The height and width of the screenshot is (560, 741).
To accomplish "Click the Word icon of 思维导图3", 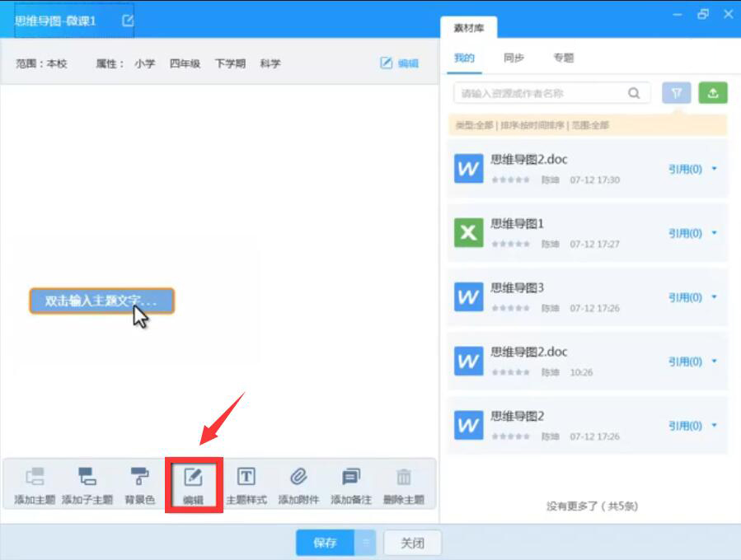I will pos(468,297).
